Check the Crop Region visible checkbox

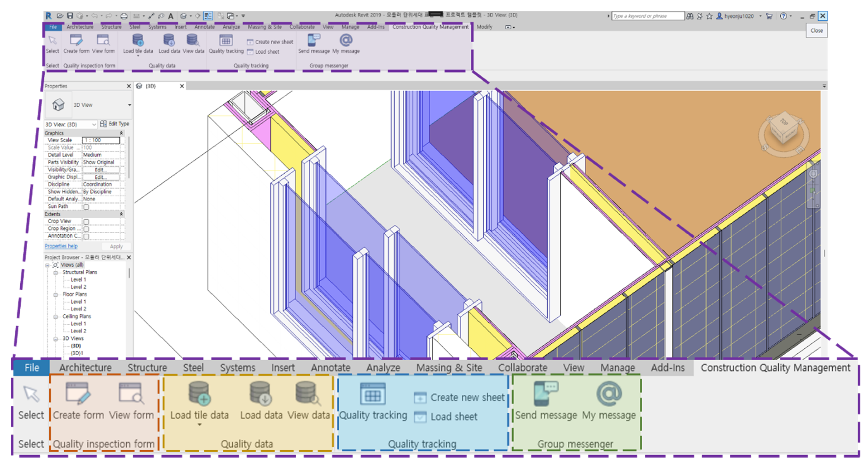pos(86,229)
